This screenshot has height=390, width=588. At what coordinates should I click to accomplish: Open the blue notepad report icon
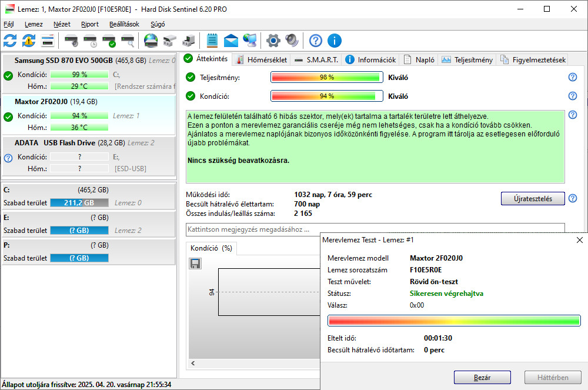click(x=212, y=41)
